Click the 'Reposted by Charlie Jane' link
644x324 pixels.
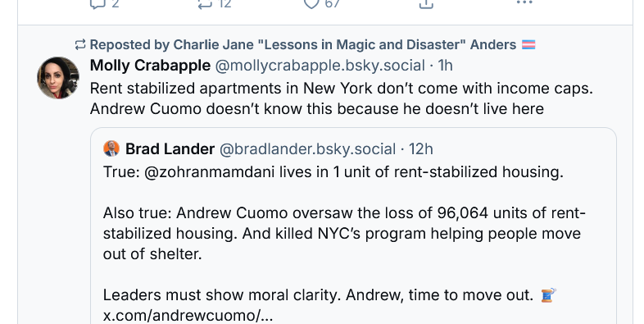(x=303, y=44)
